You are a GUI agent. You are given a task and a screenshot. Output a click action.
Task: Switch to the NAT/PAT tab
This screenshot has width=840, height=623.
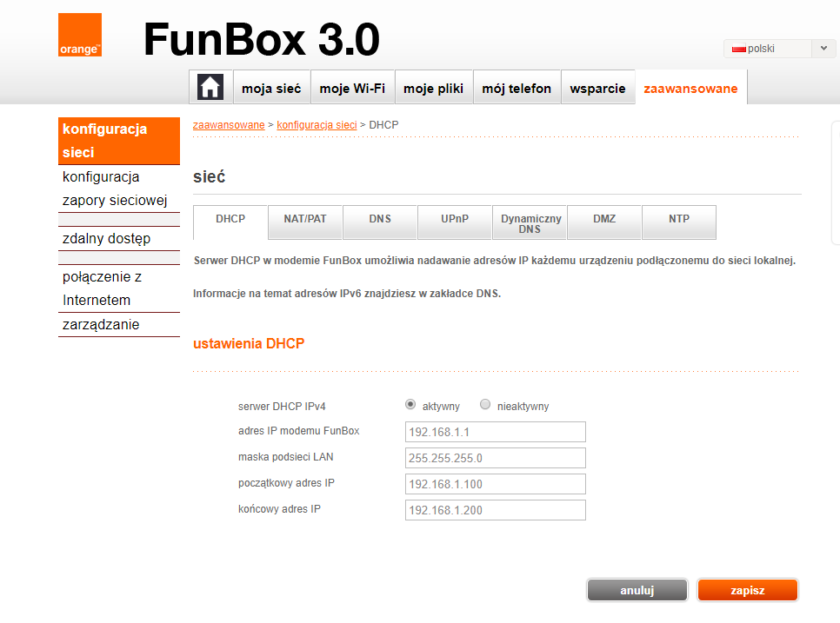coord(304,222)
